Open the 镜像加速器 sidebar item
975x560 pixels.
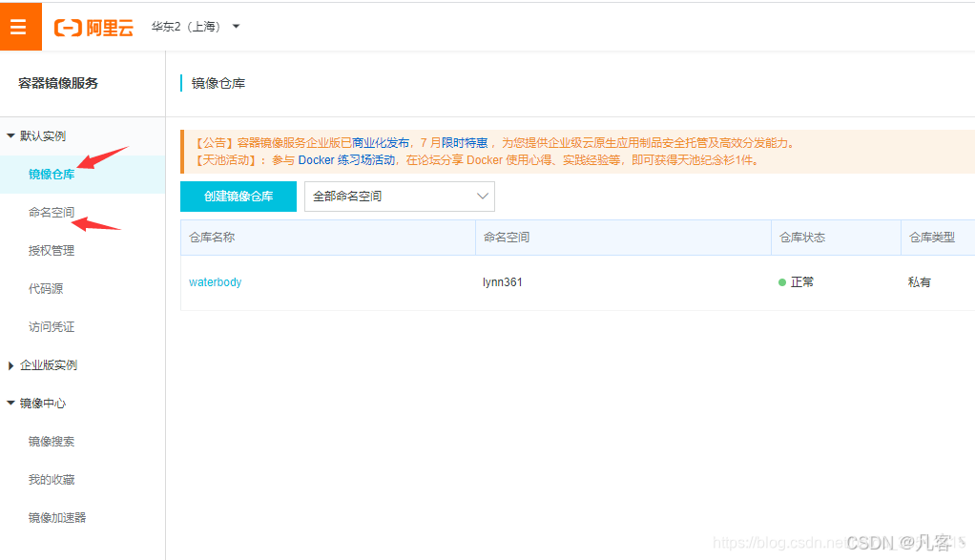tap(60, 517)
